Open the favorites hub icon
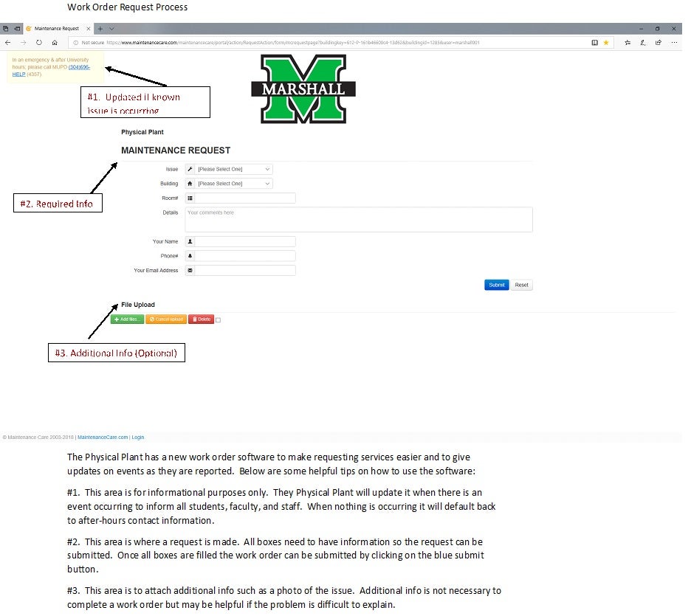The image size is (691, 616). (628, 43)
